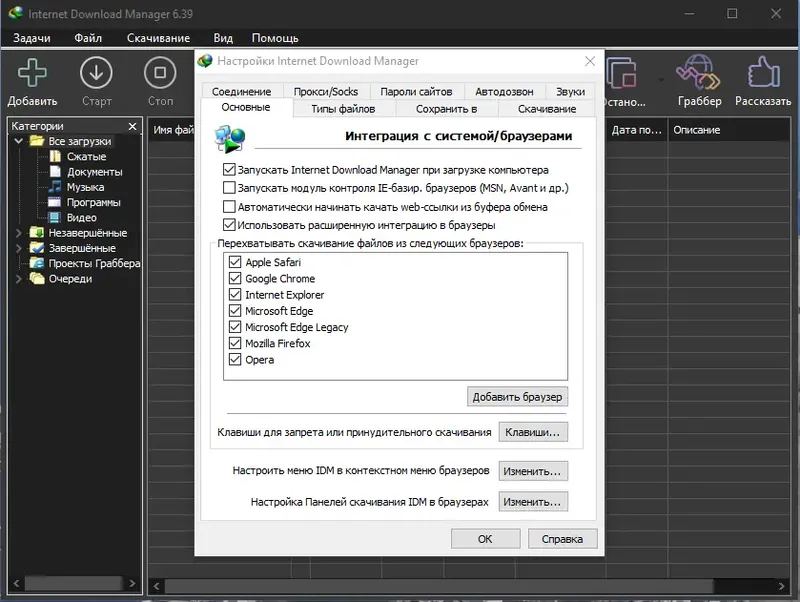
Task: Open the dropdown arrow beside Остано... icon
Action: [x=661, y=80]
